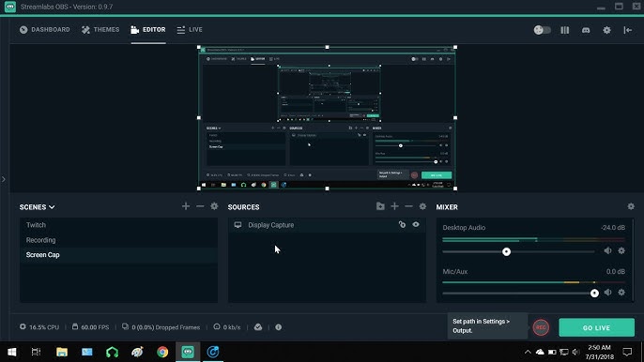
Task: Open Windows notification center
Action: click(627, 352)
